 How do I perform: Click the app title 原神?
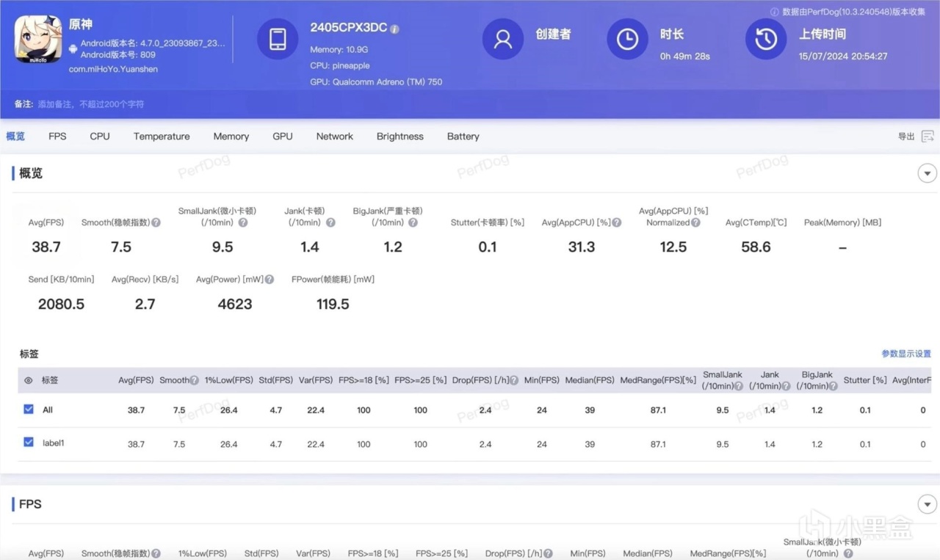pos(81,25)
